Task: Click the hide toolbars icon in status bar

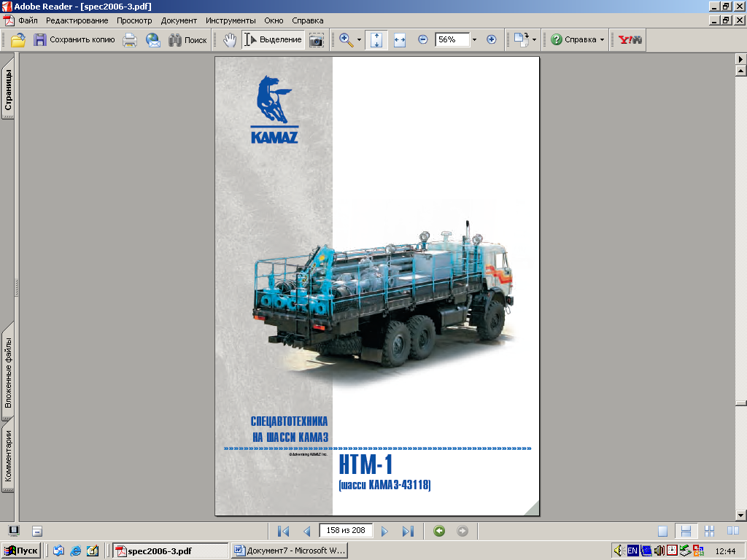Action: pos(37,531)
